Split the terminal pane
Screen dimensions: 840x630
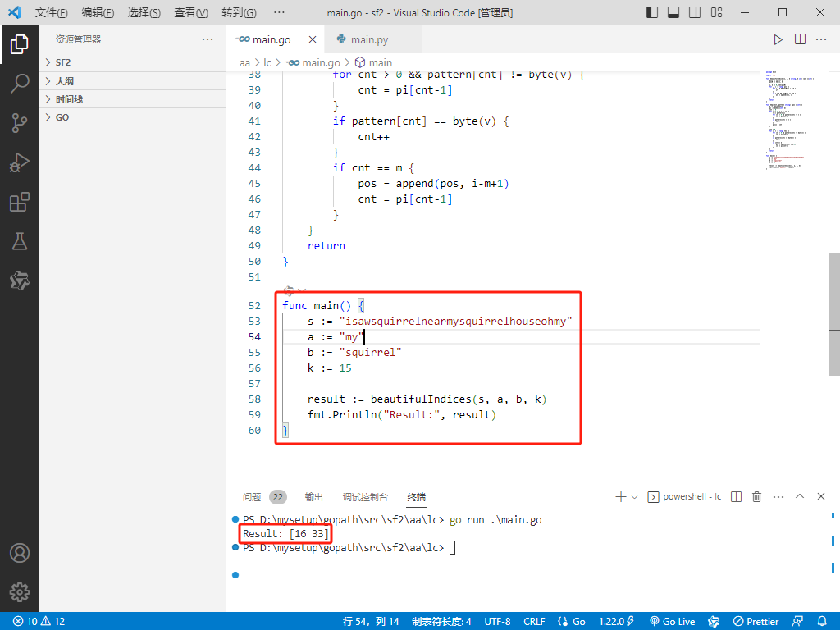click(736, 496)
